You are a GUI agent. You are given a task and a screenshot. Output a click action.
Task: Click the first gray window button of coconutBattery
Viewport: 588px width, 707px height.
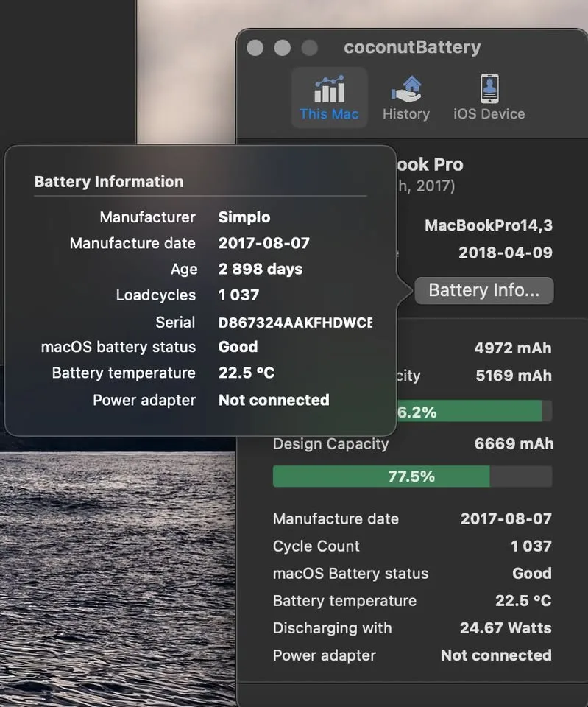tap(255, 47)
